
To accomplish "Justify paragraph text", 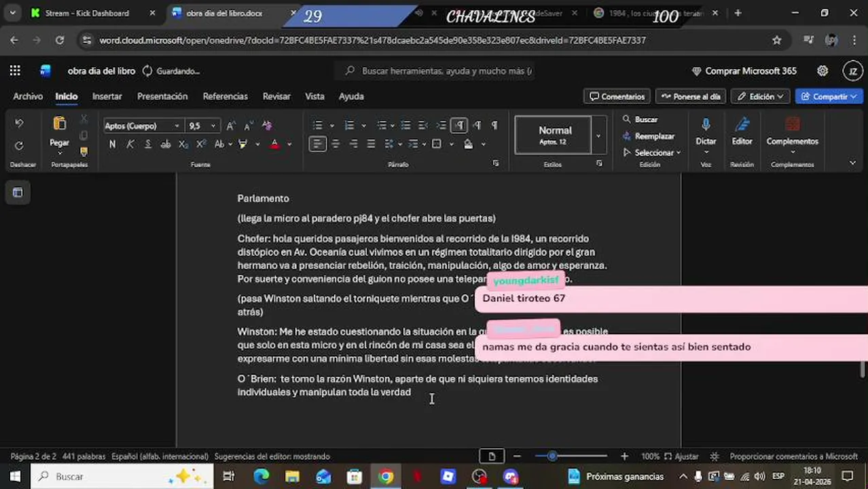I will [371, 144].
